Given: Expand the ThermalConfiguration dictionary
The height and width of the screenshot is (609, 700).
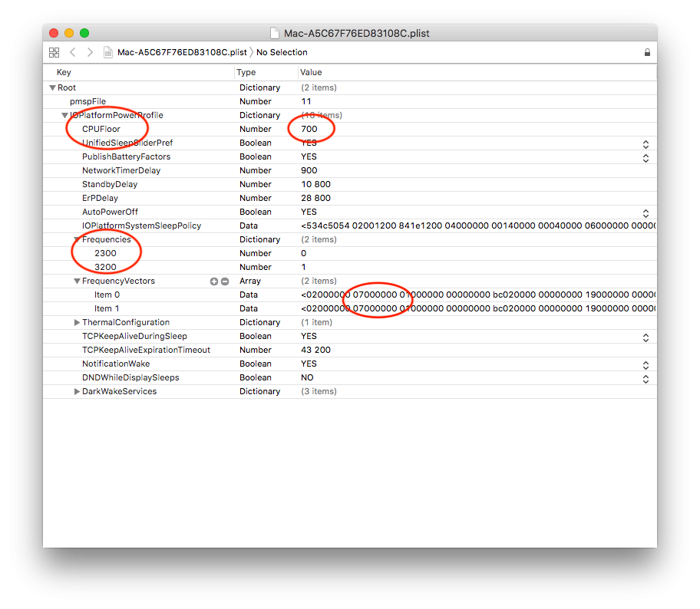Looking at the screenshot, I should tap(77, 323).
